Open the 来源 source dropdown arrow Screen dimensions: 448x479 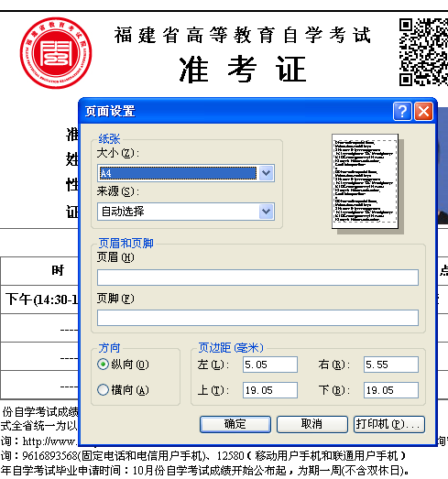(x=267, y=212)
